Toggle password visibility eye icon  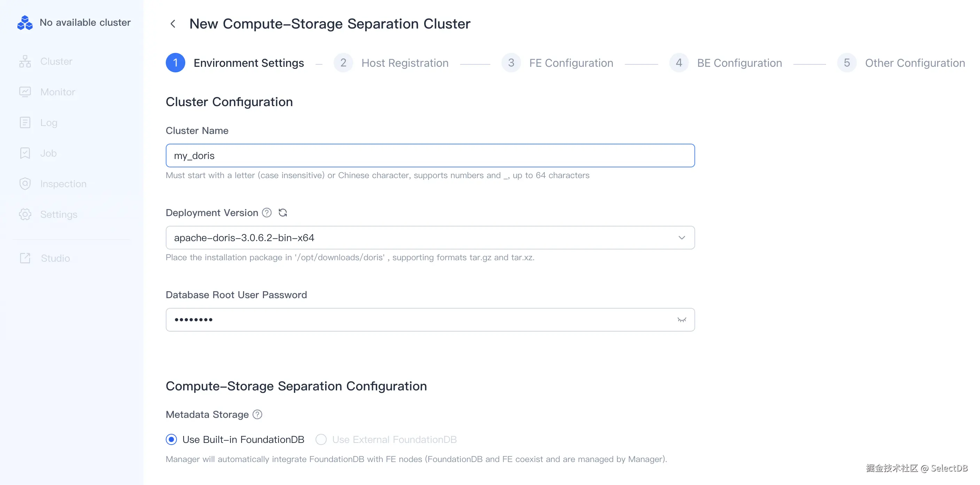[x=681, y=320]
